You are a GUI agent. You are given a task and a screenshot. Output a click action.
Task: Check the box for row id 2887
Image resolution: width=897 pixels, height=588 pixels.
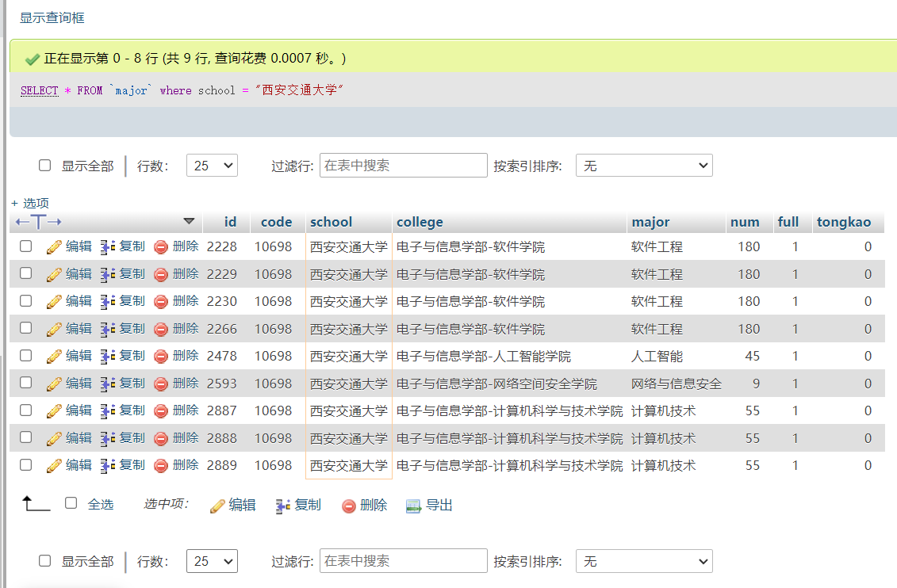tap(25, 410)
